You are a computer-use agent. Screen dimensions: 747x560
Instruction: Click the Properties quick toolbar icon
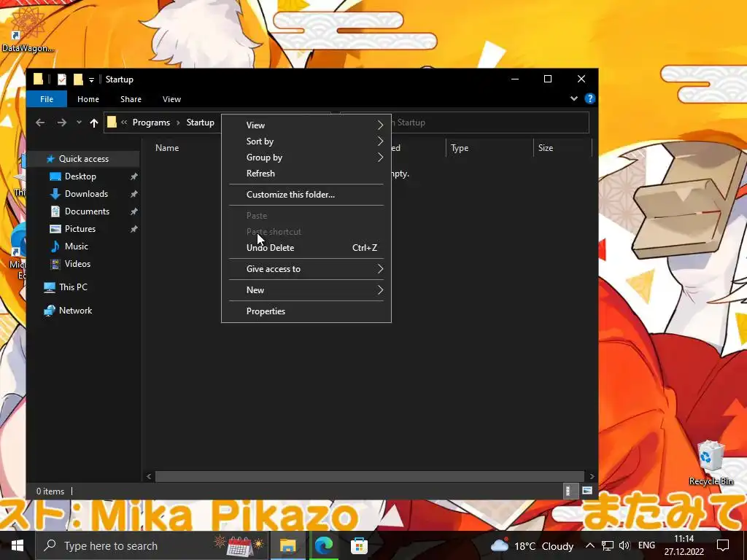point(62,79)
